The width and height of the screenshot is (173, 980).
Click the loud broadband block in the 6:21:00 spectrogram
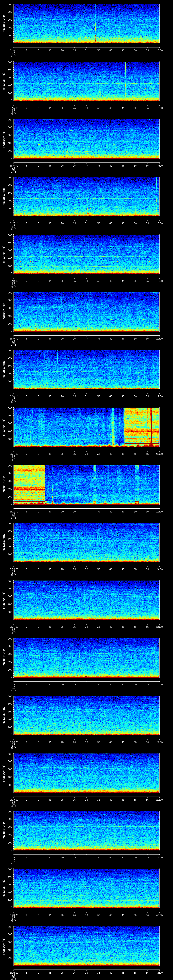click(x=141, y=427)
